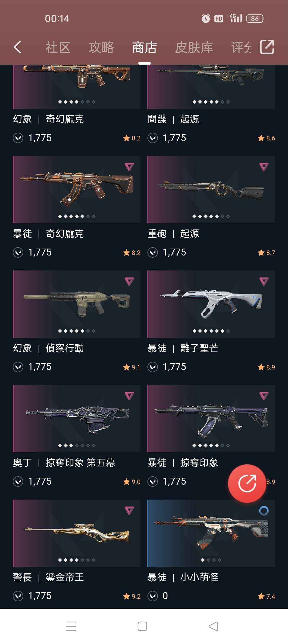Open the 攻略 tab

pos(101,48)
